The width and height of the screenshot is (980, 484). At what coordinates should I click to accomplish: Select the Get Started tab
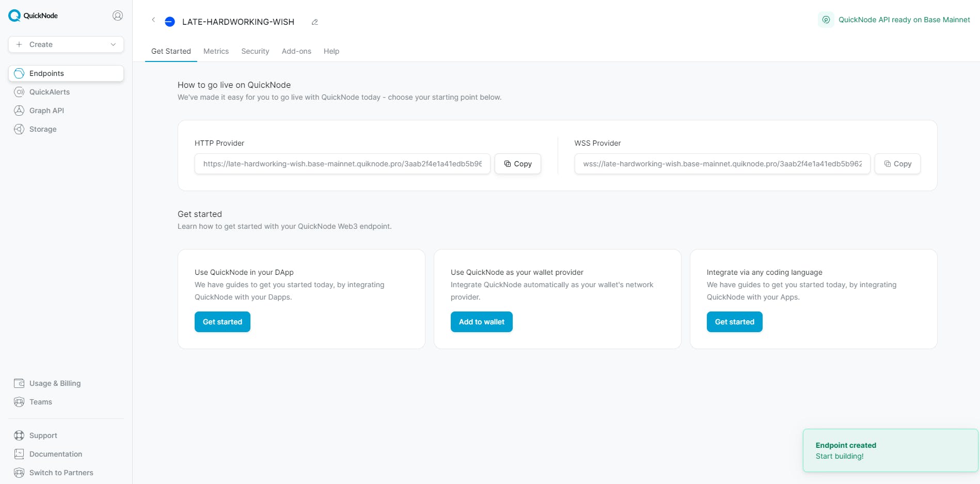pos(171,51)
